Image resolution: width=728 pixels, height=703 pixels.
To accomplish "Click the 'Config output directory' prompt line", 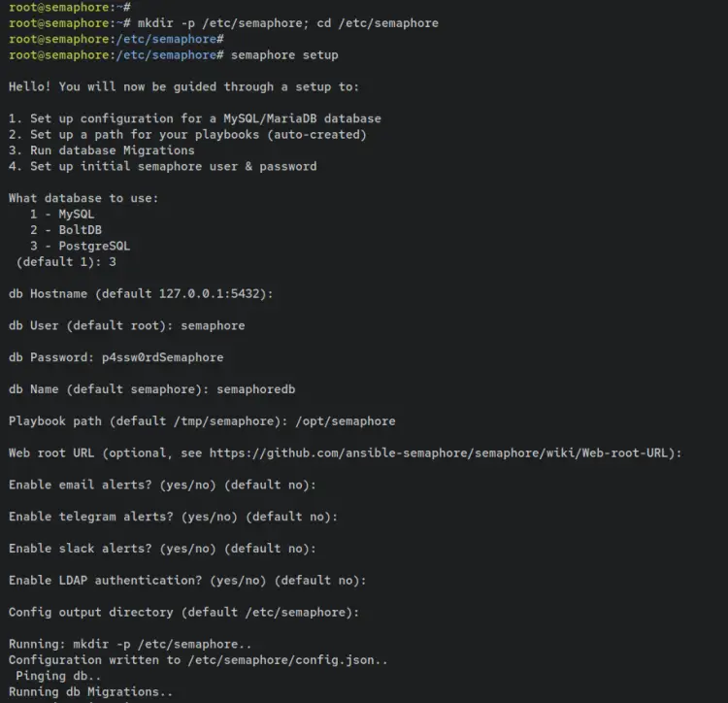I will pos(183,613).
